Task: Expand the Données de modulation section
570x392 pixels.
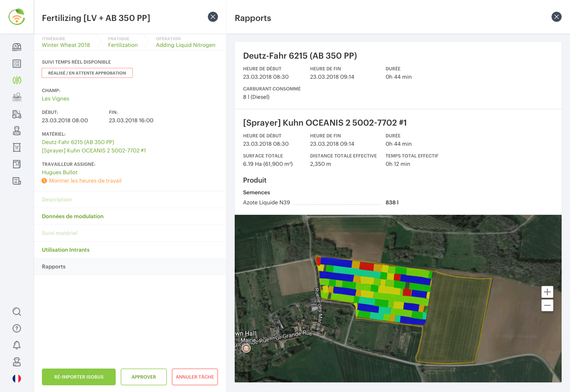Action: 73,217
